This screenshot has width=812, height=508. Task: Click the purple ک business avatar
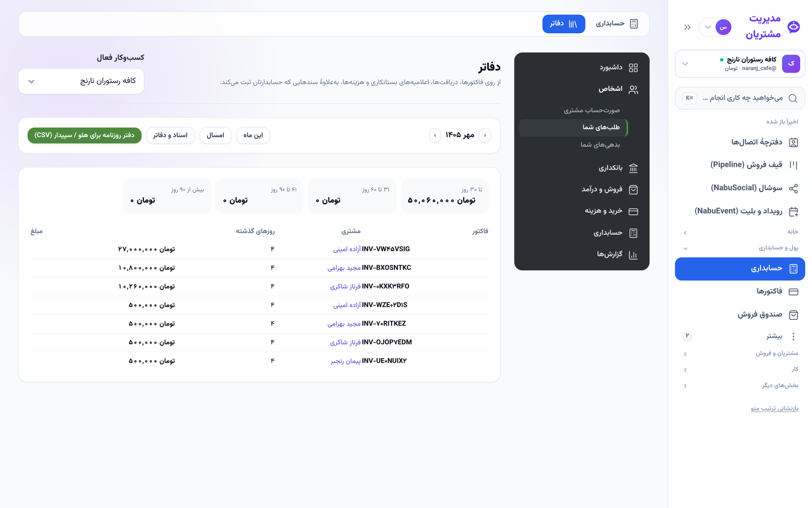791,64
